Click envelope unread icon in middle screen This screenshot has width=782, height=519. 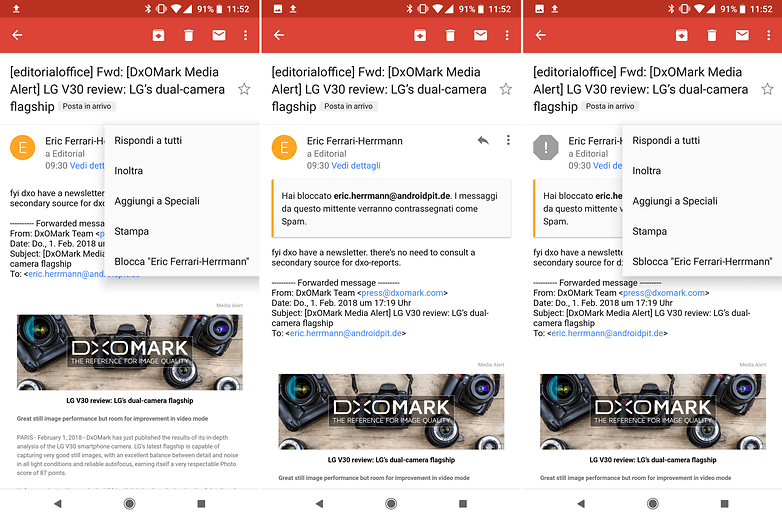481,35
